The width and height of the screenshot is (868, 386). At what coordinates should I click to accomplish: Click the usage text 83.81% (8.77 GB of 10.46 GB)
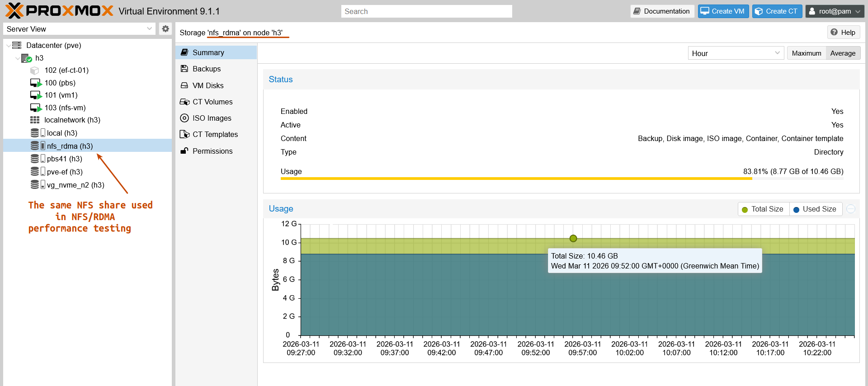[793, 171]
